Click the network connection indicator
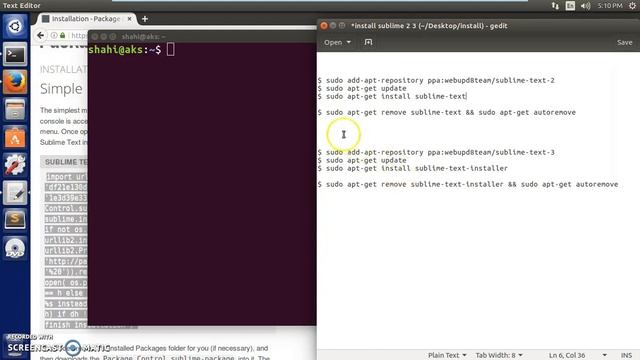The height and width of the screenshot is (360, 640). tap(555, 6)
